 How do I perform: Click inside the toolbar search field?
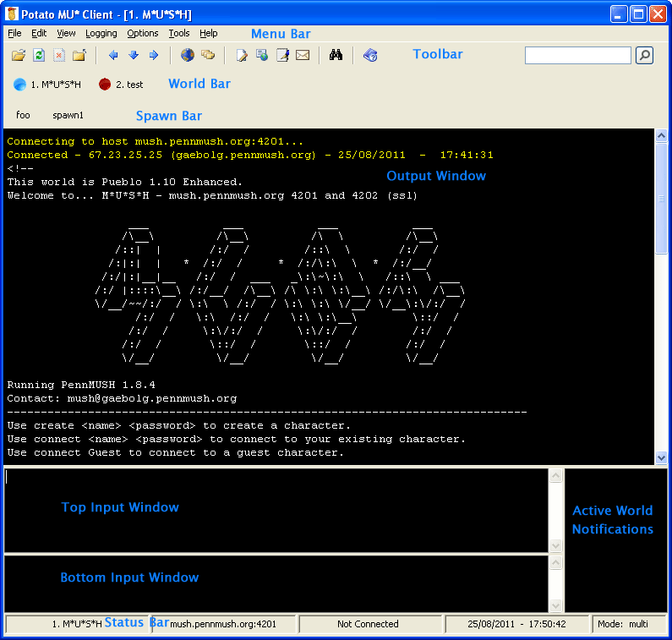tap(577, 55)
